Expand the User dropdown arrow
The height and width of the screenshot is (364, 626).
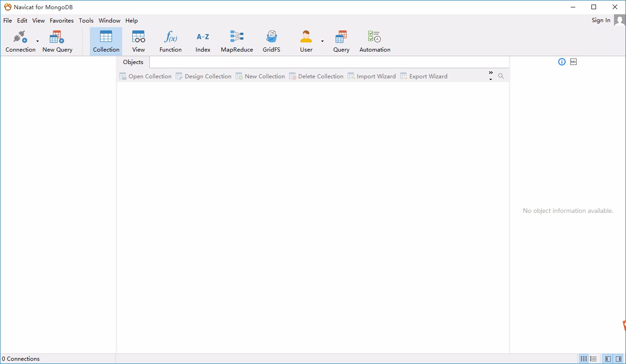(322, 41)
